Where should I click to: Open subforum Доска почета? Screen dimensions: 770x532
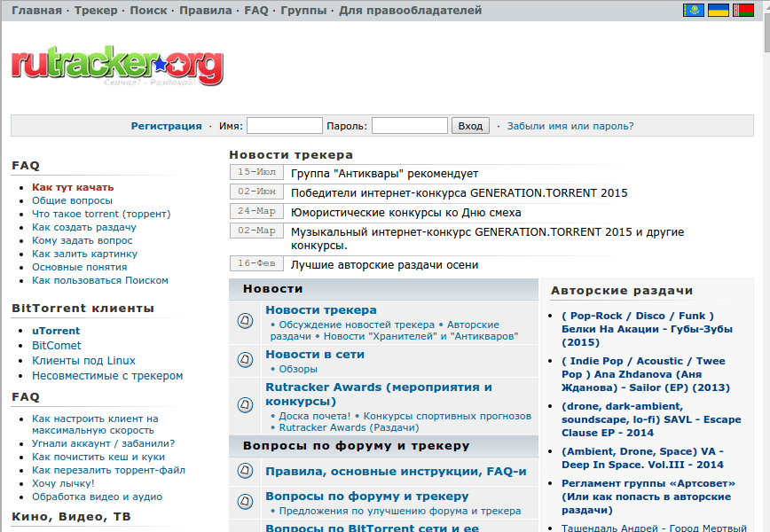(x=315, y=416)
